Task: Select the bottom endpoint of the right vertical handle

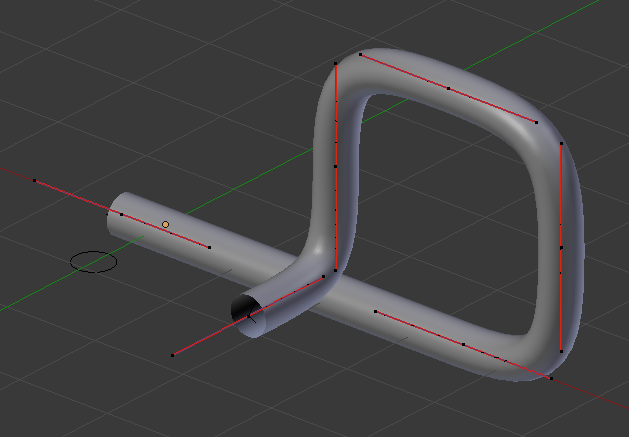Action: pyautogui.click(x=561, y=352)
